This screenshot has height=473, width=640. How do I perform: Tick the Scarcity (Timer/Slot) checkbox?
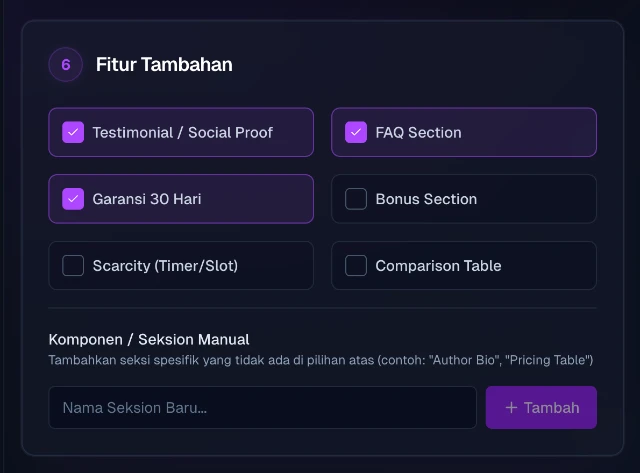tap(73, 266)
